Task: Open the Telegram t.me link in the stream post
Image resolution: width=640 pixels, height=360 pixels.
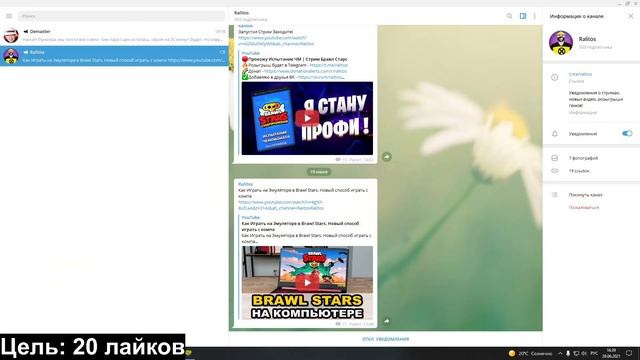Action: click(x=329, y=65)
